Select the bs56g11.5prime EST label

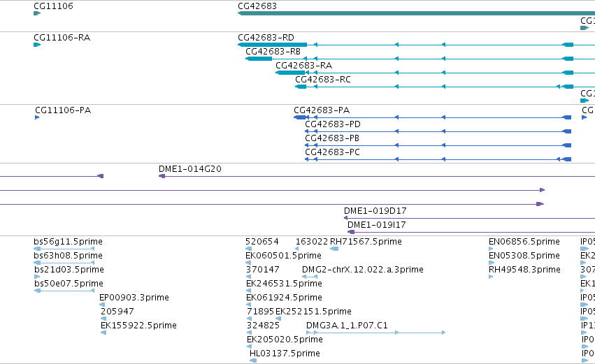(69, 242)
